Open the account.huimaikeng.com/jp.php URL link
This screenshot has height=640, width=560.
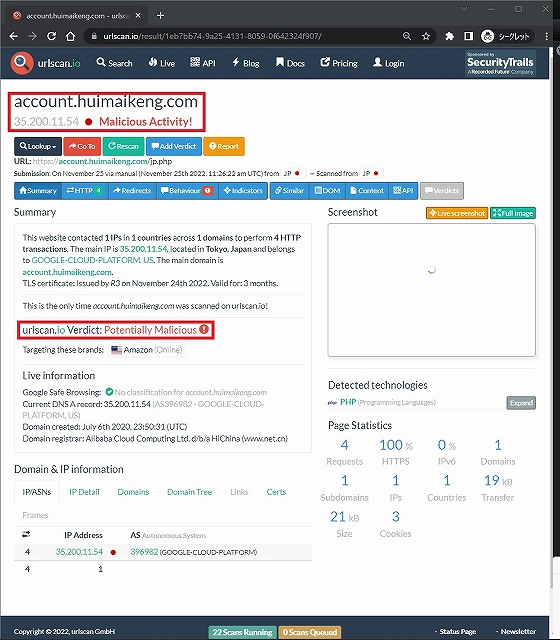pyautogui.click(x=102, y=161)
